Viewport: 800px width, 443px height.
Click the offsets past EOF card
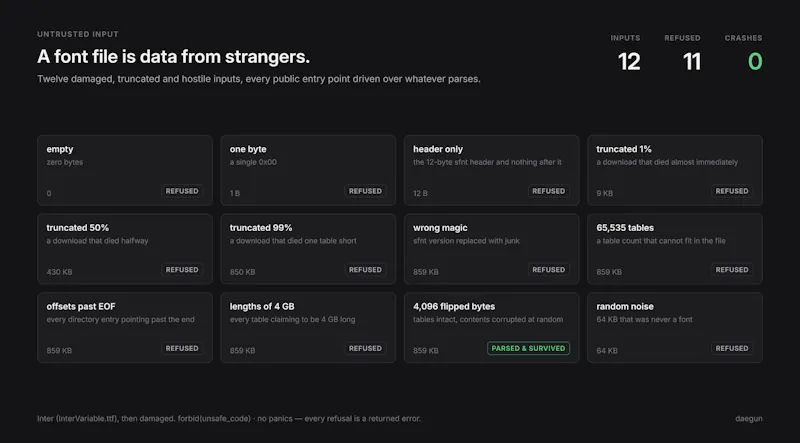tap(125, 327)
